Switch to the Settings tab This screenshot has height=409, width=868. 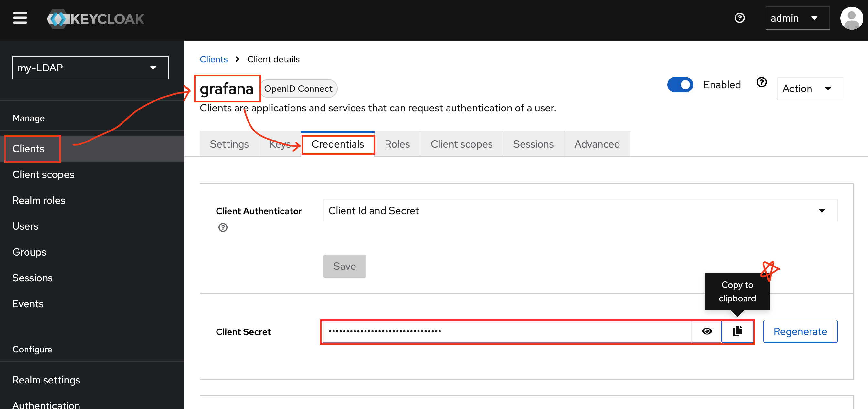(x=229, y=144)
